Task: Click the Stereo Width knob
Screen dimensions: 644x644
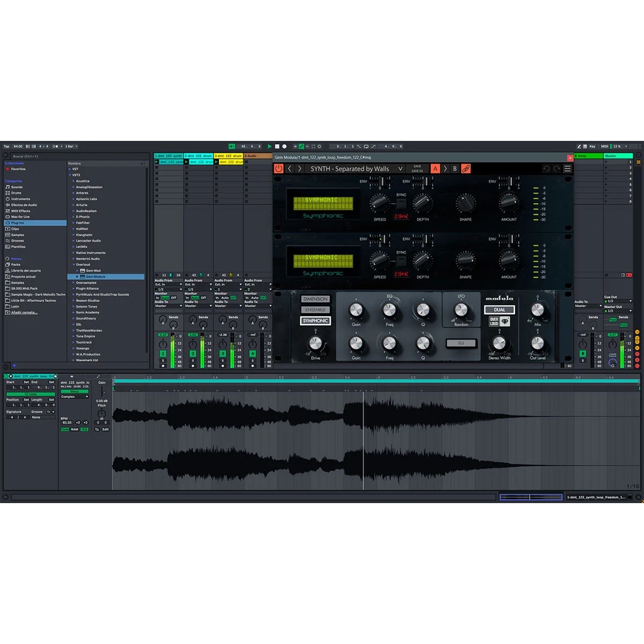Action: pyautogui.click(x=499, y=343)
